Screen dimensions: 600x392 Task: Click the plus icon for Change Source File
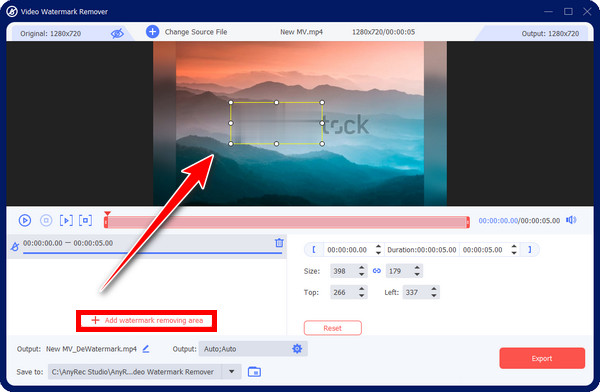click(152, 32)
